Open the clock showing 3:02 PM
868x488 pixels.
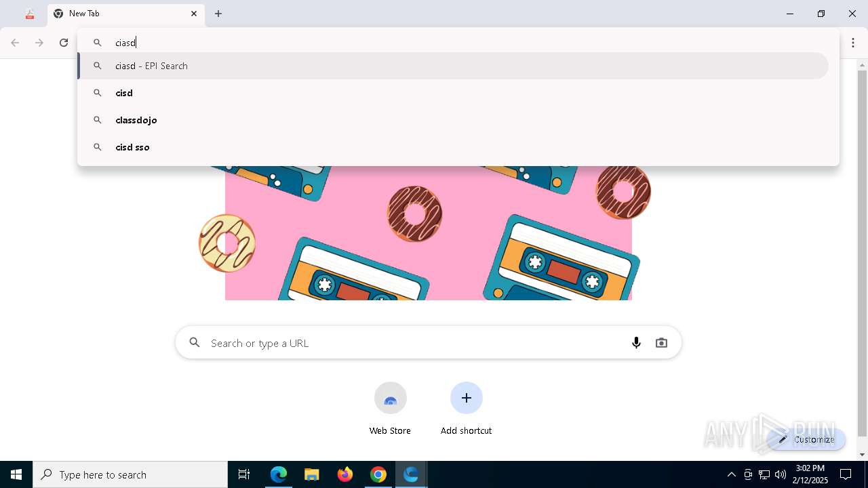810,474
